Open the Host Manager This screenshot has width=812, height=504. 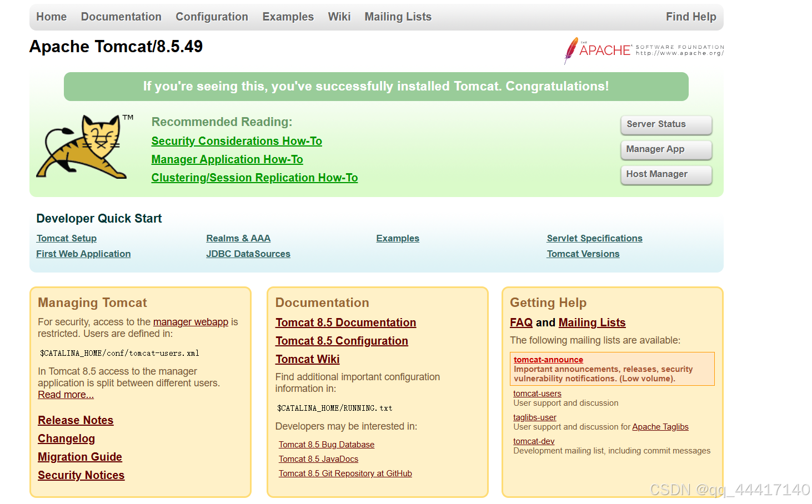(666, 175)
